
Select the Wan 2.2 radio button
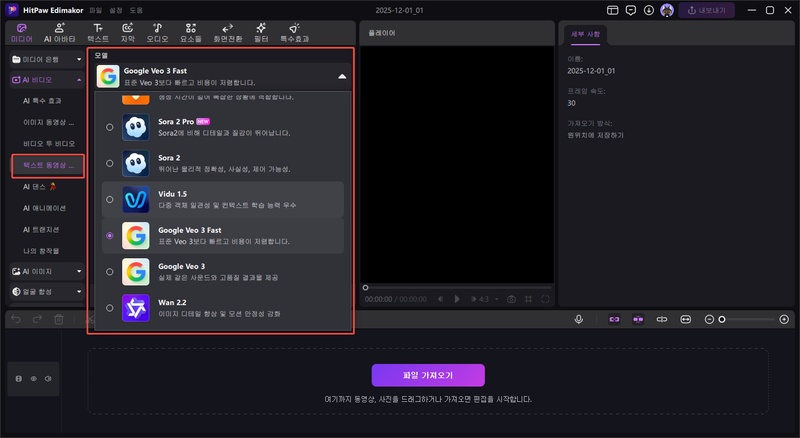(x=110, y=308)
